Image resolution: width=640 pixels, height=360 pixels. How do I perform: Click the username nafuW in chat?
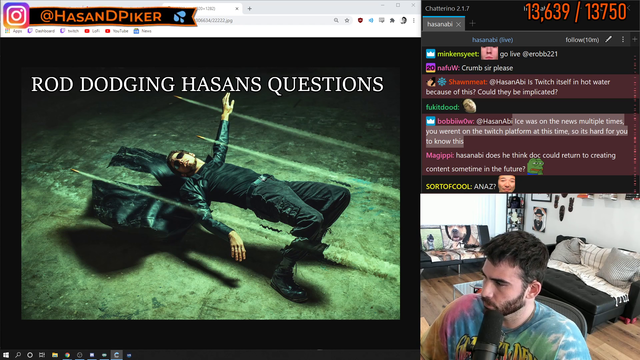pos(448,68)
